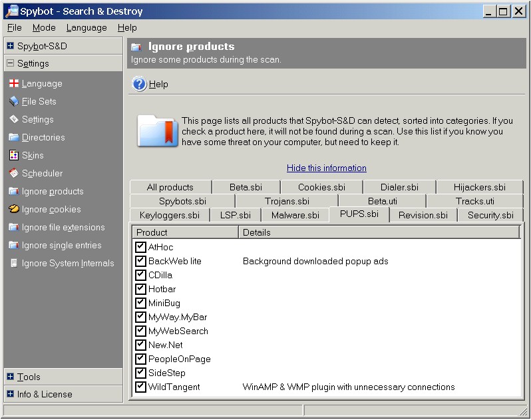Switch to the Tracks.uti tab
Viewport: 531px width, 420px height.
pyautogui.click(x=475, y=201)
